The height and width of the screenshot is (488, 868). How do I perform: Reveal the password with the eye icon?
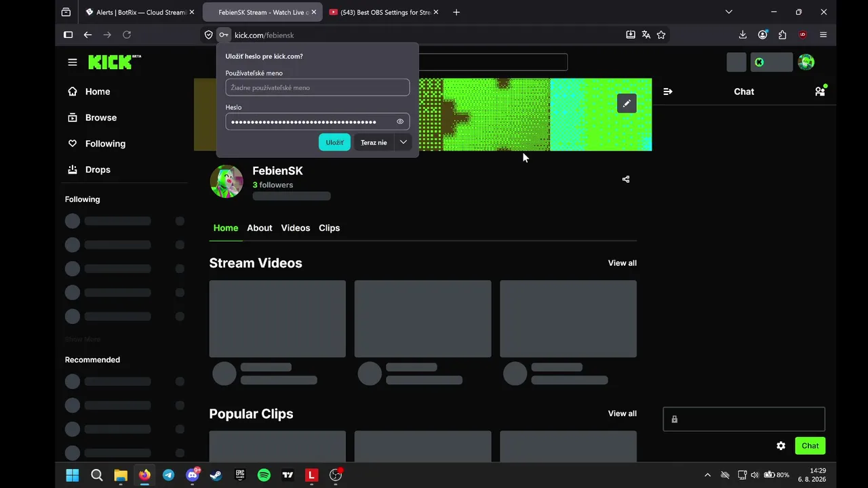click(x=400, y=122)
